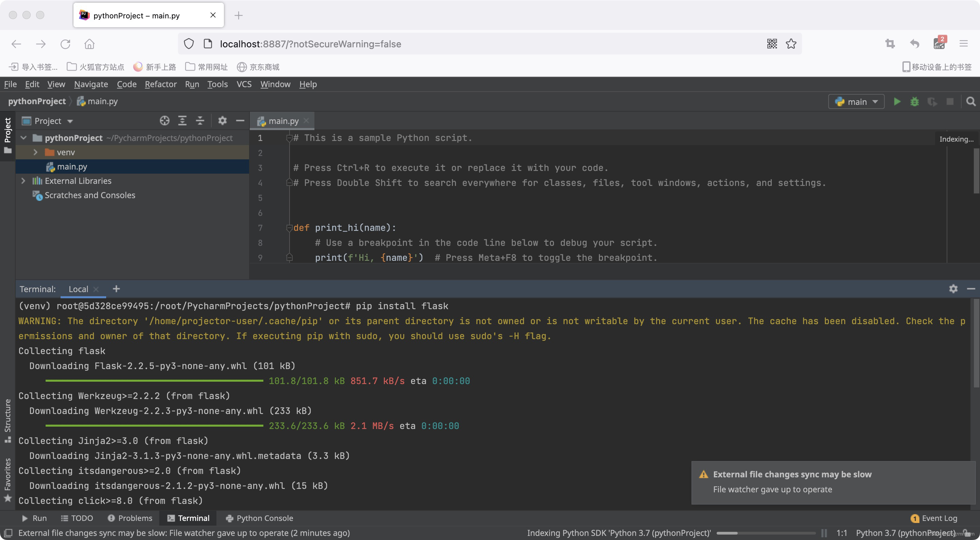Screen dimensions: 980x540
Task: Expand External Libraries node
Action: (x=23, y=181)
